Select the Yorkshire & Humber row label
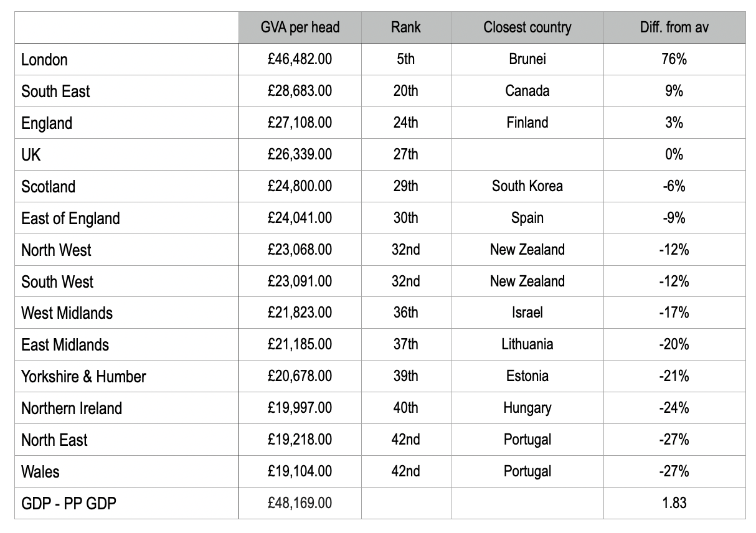The image size is (756, 533). (84, 377)
